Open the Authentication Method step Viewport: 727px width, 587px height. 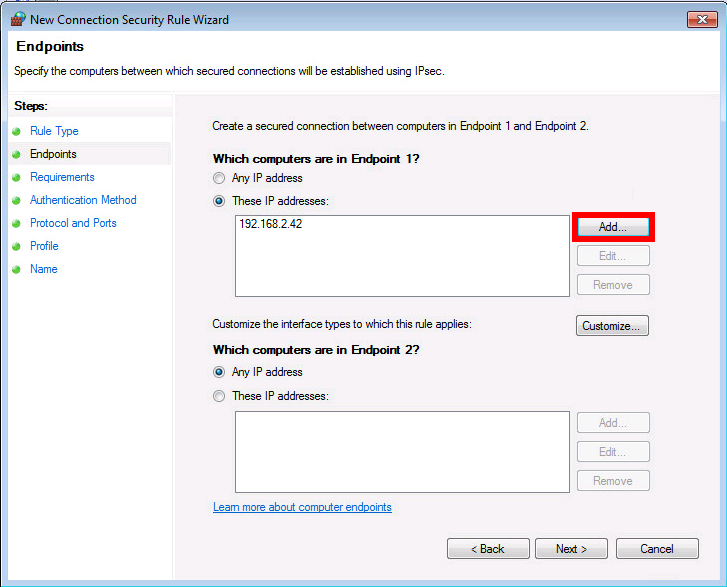[83, 200]
